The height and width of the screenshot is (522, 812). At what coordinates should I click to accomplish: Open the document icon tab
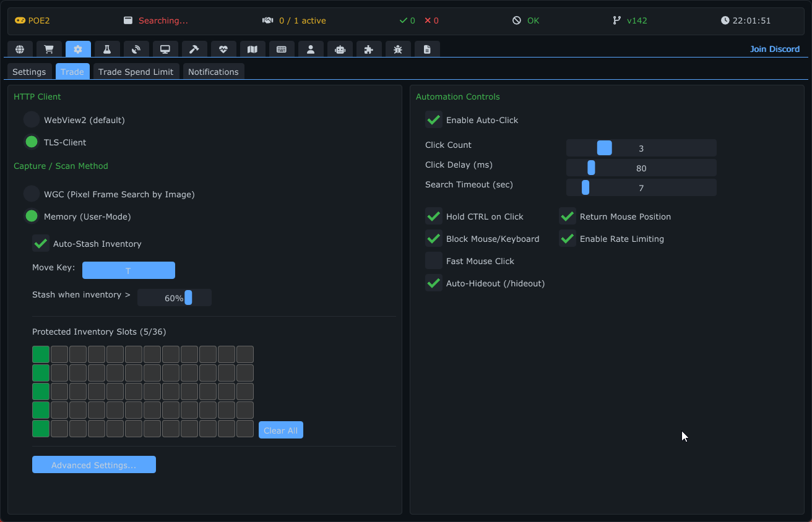point(427,49)
